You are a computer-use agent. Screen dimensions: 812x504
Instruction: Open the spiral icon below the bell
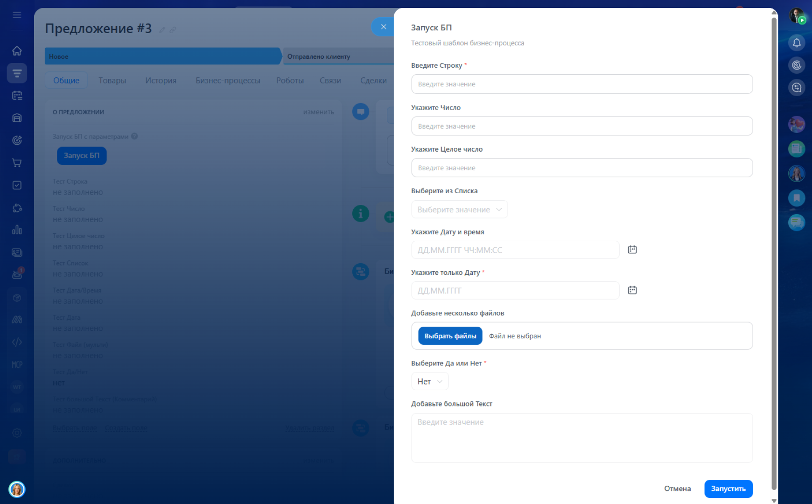point(797,65)
